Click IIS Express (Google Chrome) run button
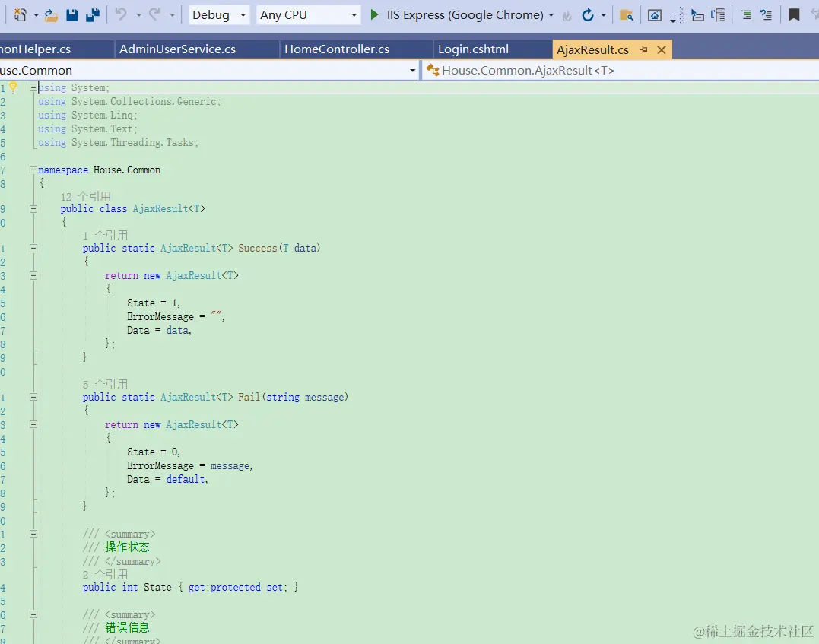This screenshot has height=644, width=819. pos(465,14)
